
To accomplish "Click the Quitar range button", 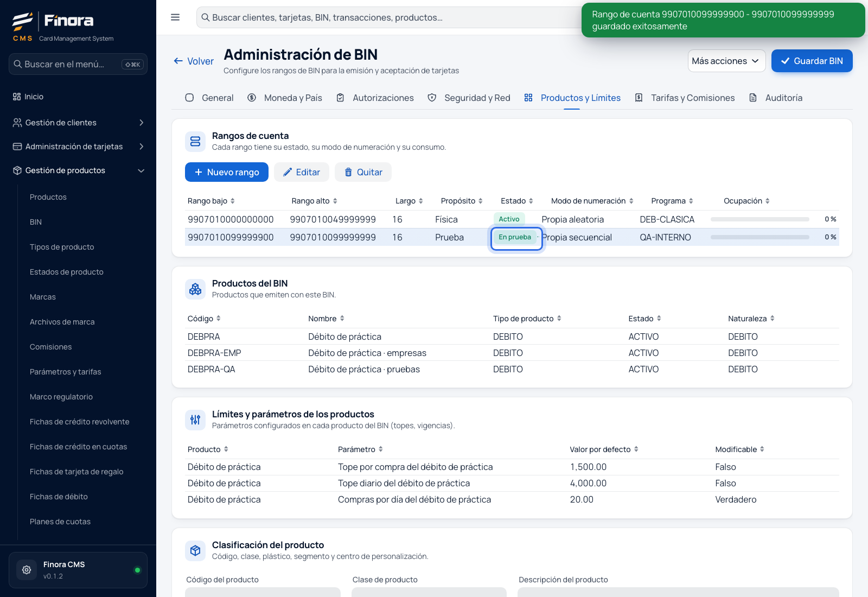I will click(363, 172).
